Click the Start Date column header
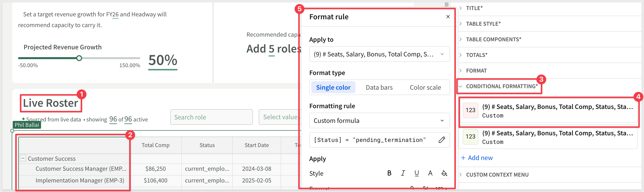The width and height of the screenshot is (644, 192). point(257,145)
